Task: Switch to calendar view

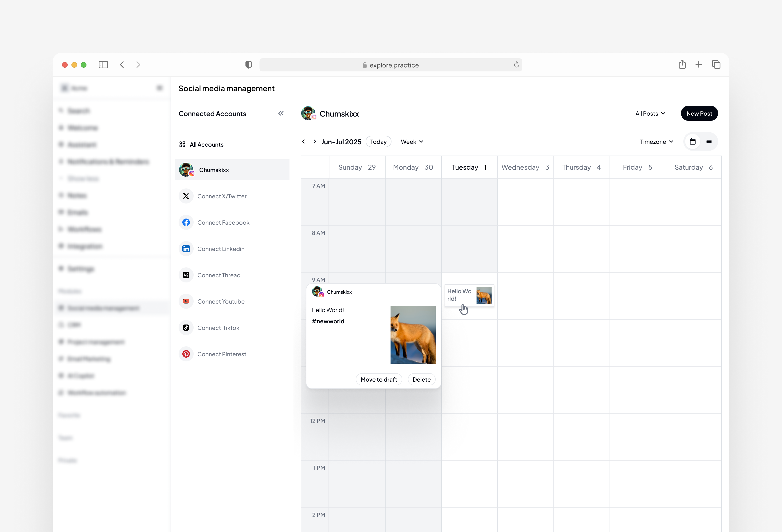Action: [x=692, y=142]
